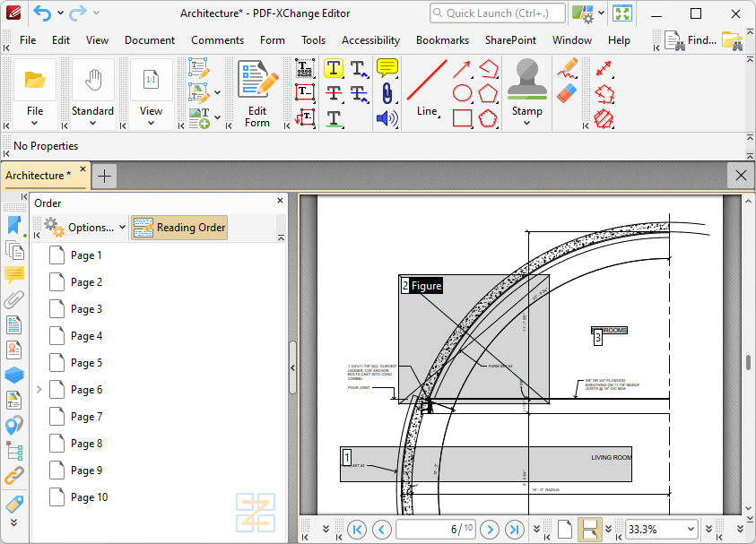Screen dimensions: 756x544
Task: Select the Polygon shape tool
Action: tap(488, 93)
